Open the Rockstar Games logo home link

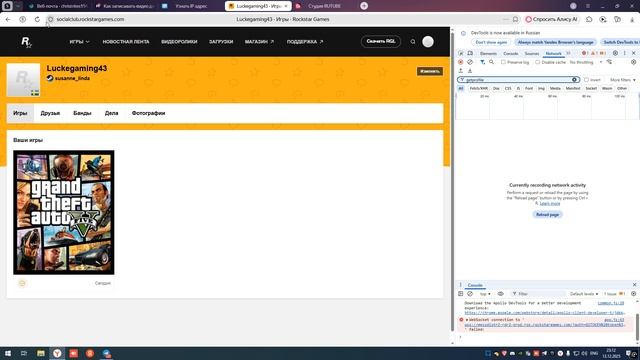(x=26, y=42)
